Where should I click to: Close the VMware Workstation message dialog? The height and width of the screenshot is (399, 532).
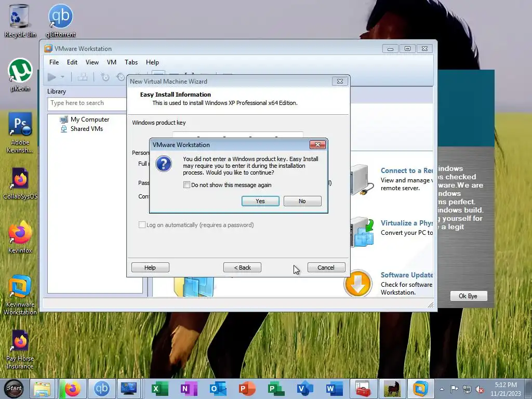click(317, 145)
